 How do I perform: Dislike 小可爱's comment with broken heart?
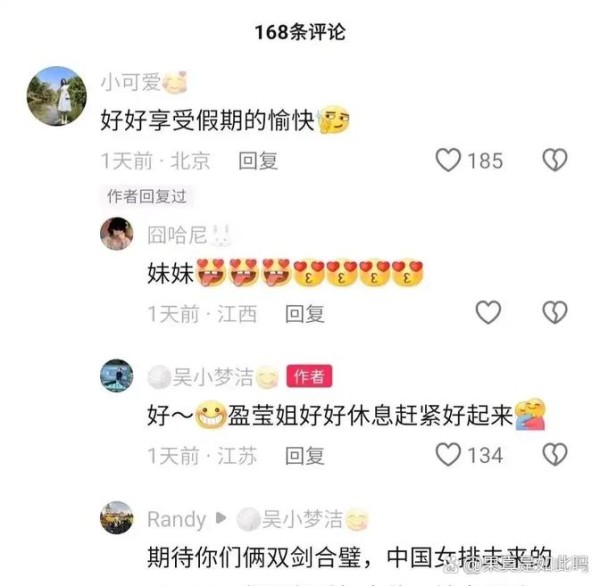pyautogui.click(x=555, y=160)
